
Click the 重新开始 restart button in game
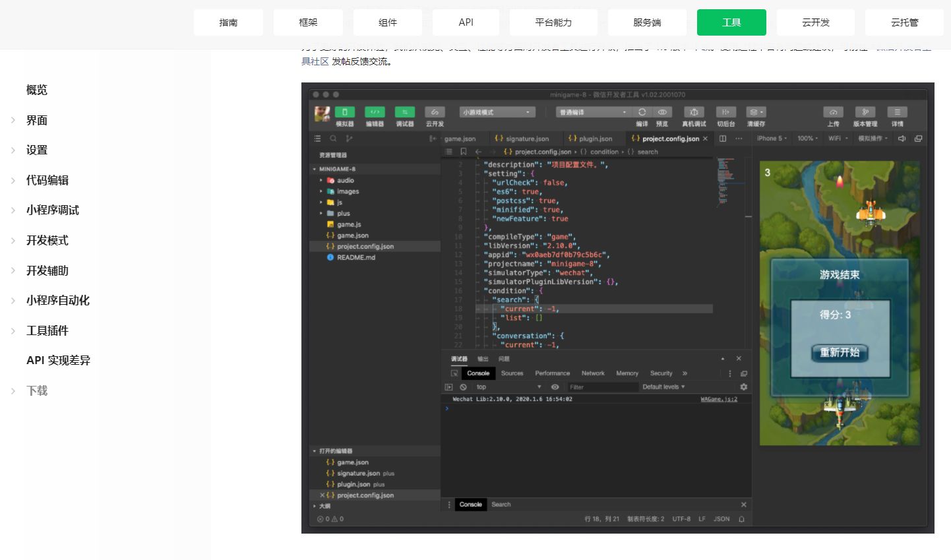(x=840, y=352)
